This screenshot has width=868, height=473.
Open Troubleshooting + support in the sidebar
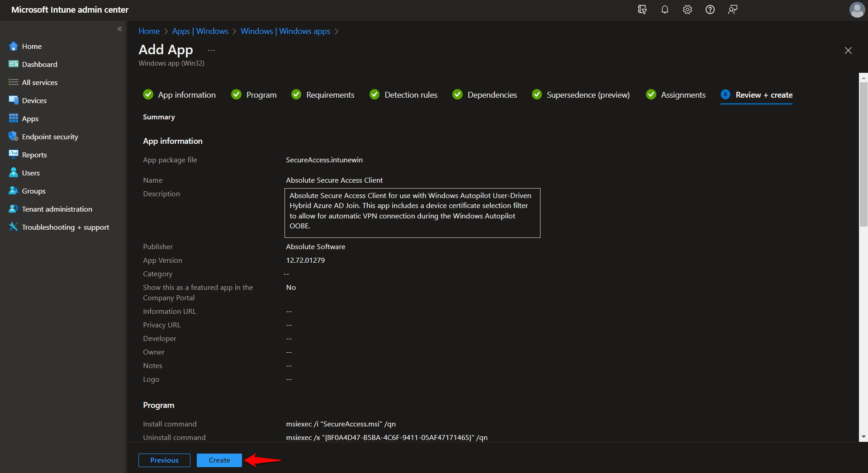13,227
